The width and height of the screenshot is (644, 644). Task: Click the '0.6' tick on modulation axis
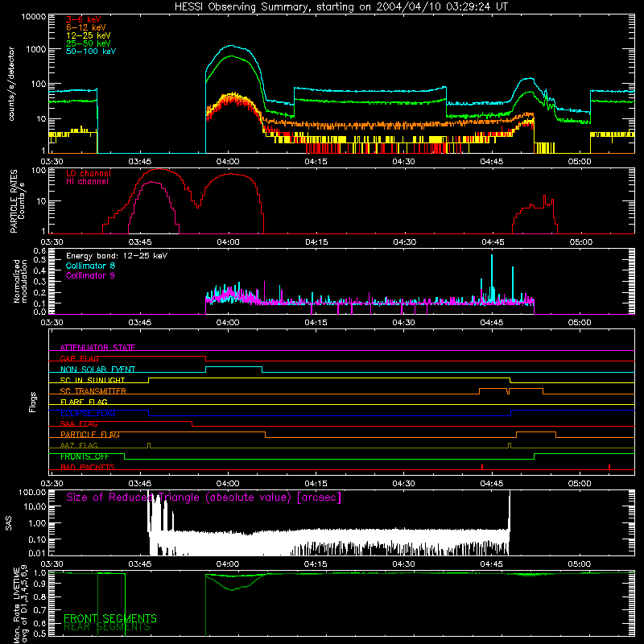pos(39,250)
